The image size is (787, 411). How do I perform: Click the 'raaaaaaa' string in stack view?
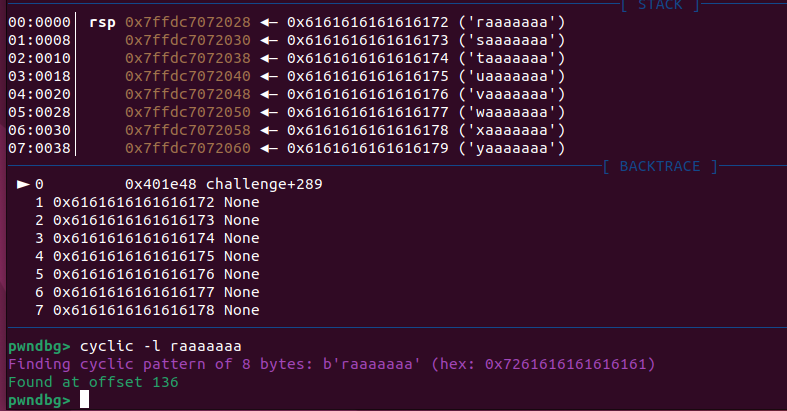(512, 22)
